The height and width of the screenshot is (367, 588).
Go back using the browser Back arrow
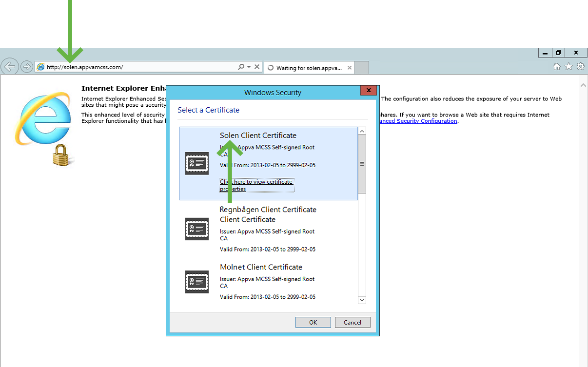tap(10, 66)
